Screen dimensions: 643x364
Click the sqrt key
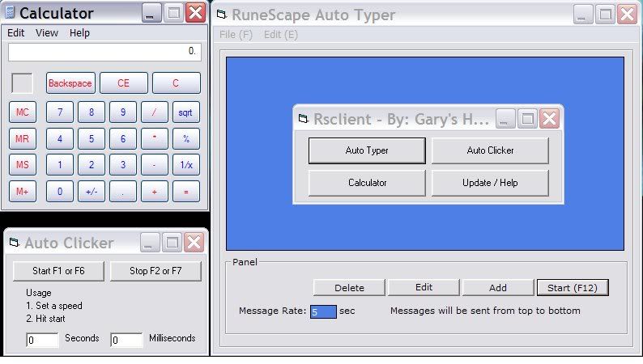pos(186,112)
